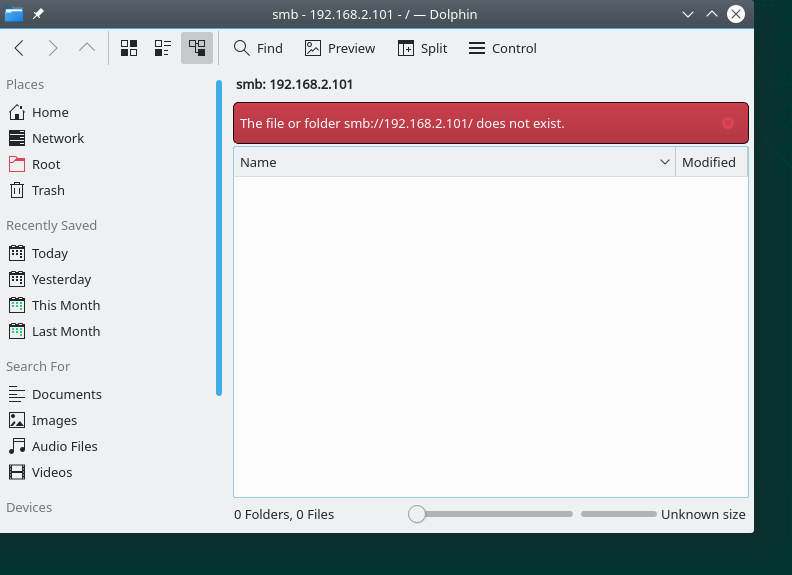
Task: Dismiss the red error message
Action: point(728,123)
